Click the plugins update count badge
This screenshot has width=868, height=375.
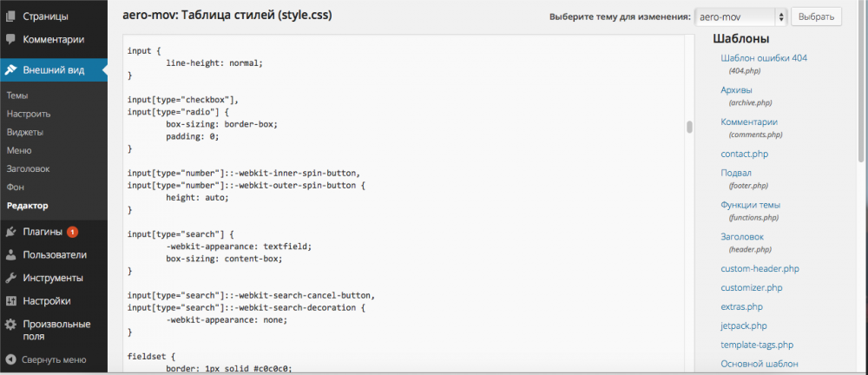click(x=72, y=232)
